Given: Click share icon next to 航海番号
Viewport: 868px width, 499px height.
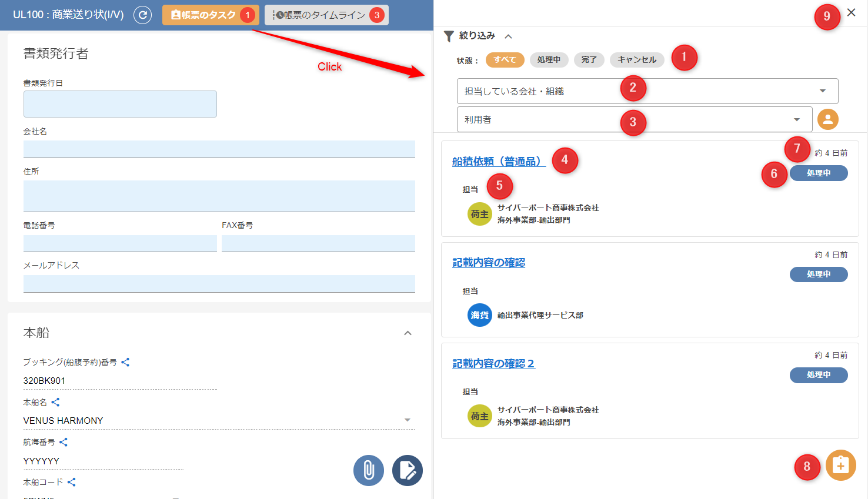Looking at the screenshot, I should click(x=64, y=442).
